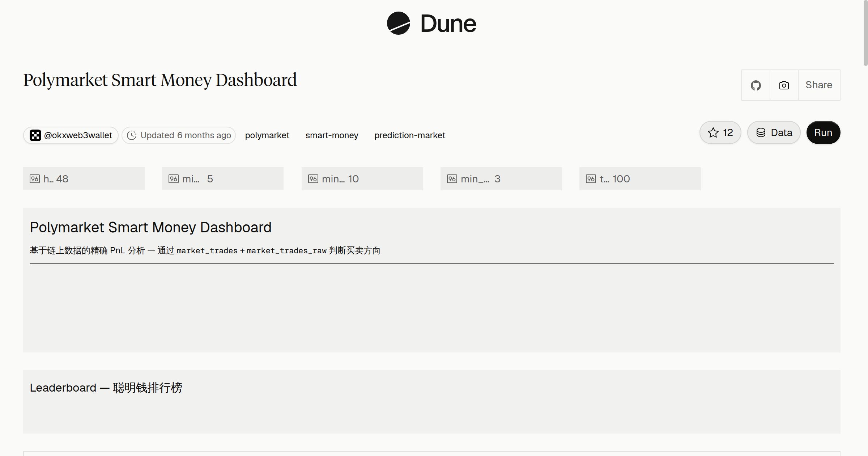Click the Polymarket Smart Money Dashboard page title
868x456 pixels.
coord(160,80)
